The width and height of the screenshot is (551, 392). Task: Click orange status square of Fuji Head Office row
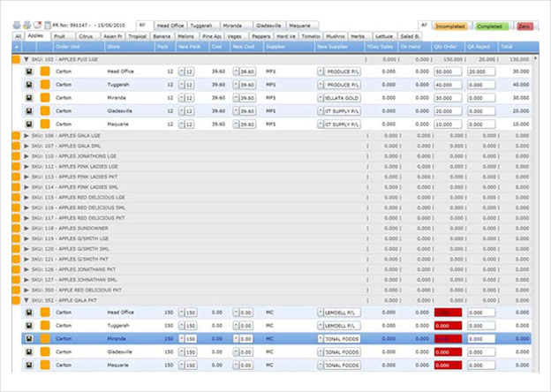[x=45, y=72]
